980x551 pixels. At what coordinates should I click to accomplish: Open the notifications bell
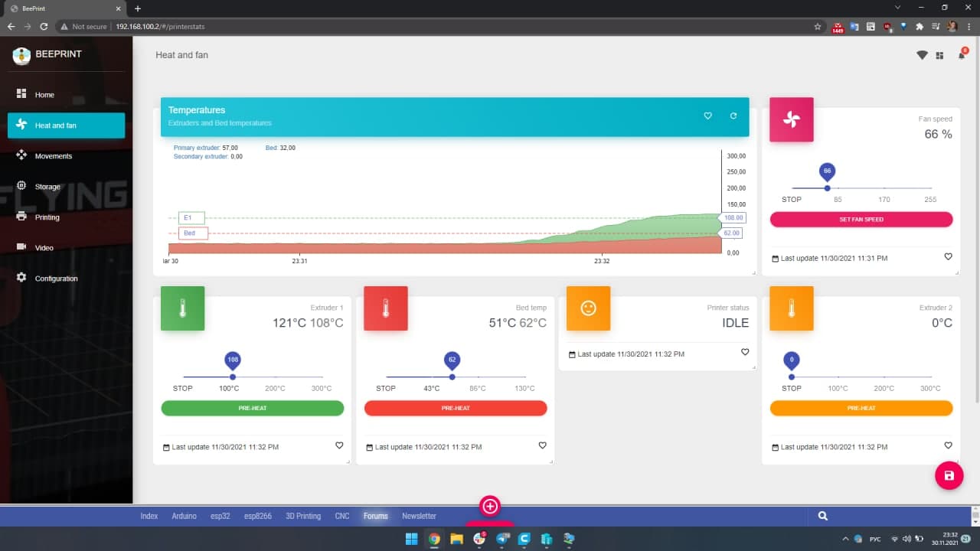coord(962,55)
